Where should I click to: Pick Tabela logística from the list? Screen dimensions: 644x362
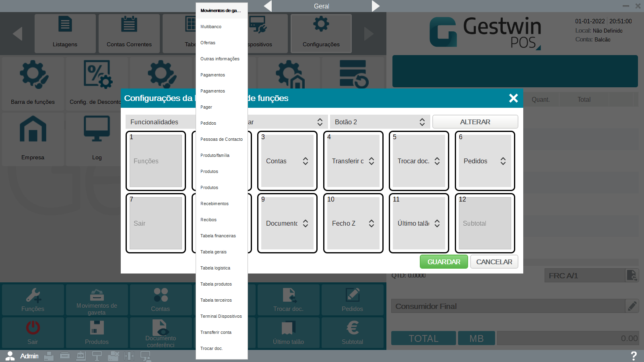[x=222, y=268]
